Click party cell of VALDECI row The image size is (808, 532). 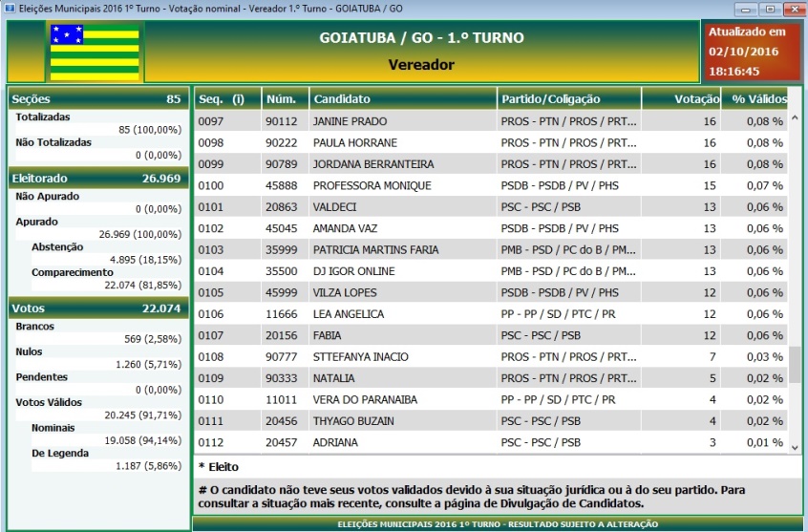pyautogui.click(x=541, y=207)
